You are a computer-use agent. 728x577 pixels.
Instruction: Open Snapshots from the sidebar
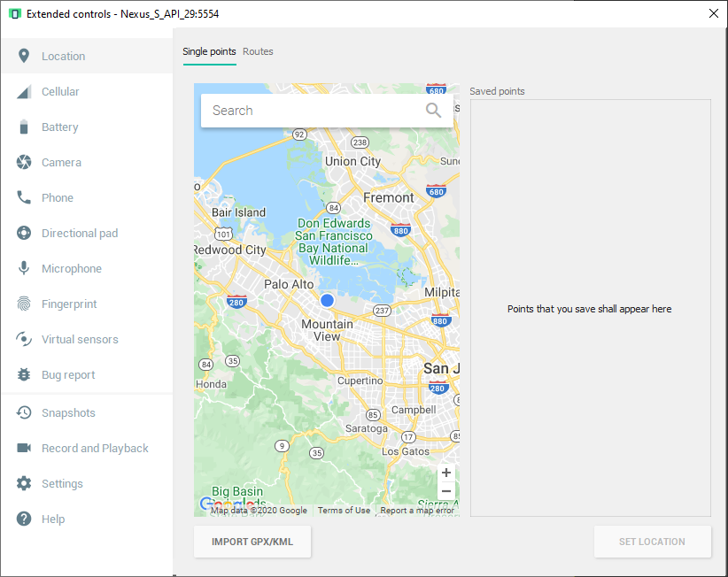(x=68, y=413)
